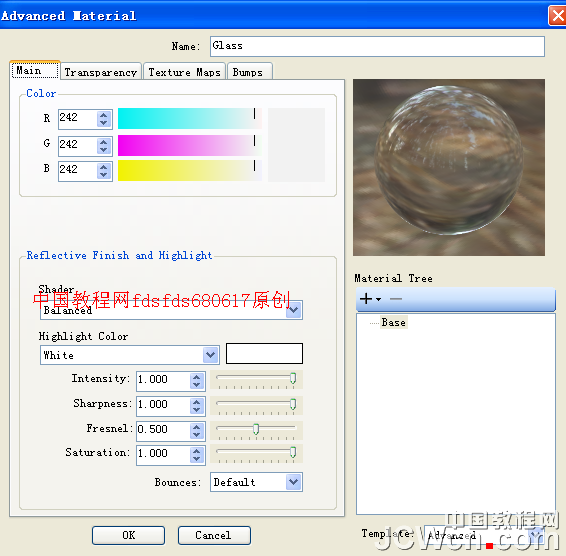This screenshot has height=556, width=566.
Task: Decrease Sharpness with the down arrow
Action: pyautogui.click(x=197, y=410)
